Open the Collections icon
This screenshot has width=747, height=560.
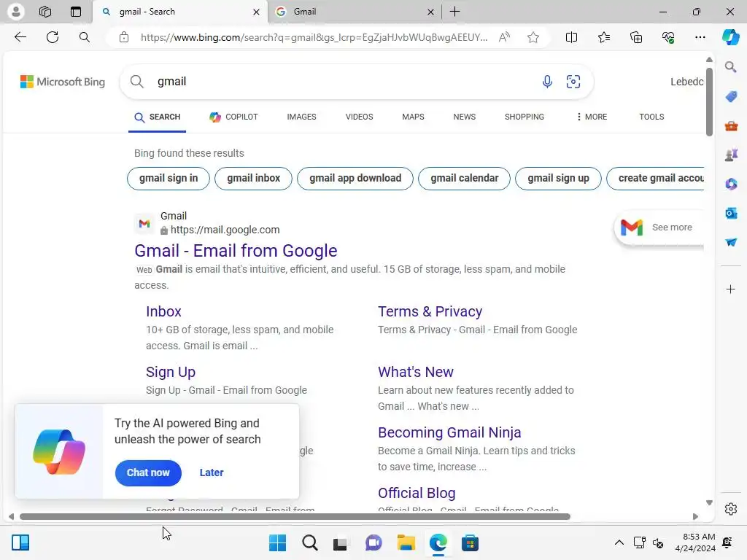636,37
